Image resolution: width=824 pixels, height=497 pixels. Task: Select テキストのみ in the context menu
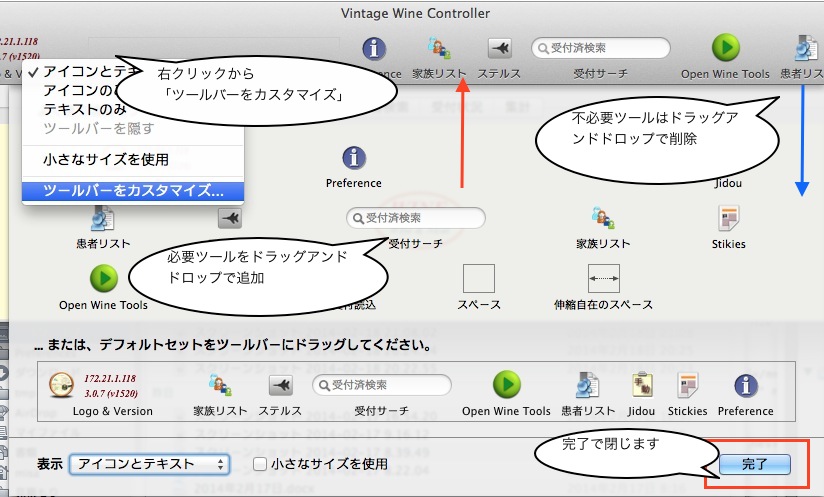pos(84,109)
